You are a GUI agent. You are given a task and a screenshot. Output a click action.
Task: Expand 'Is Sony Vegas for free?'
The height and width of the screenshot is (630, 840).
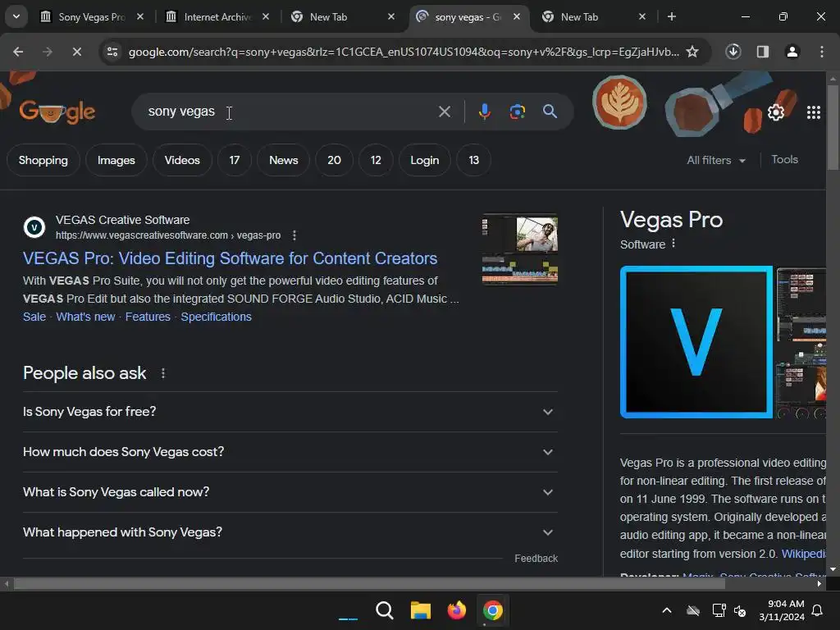[290, 412]
